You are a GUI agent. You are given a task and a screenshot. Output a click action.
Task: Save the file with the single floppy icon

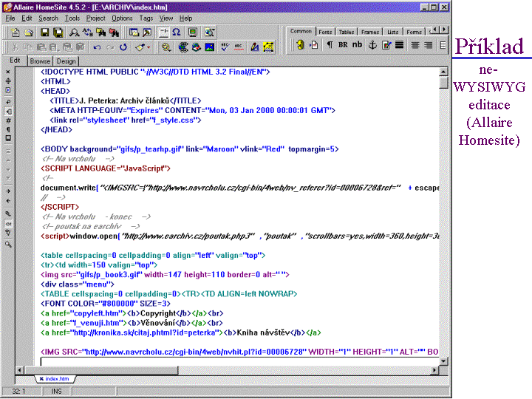[x=45, y=33]
